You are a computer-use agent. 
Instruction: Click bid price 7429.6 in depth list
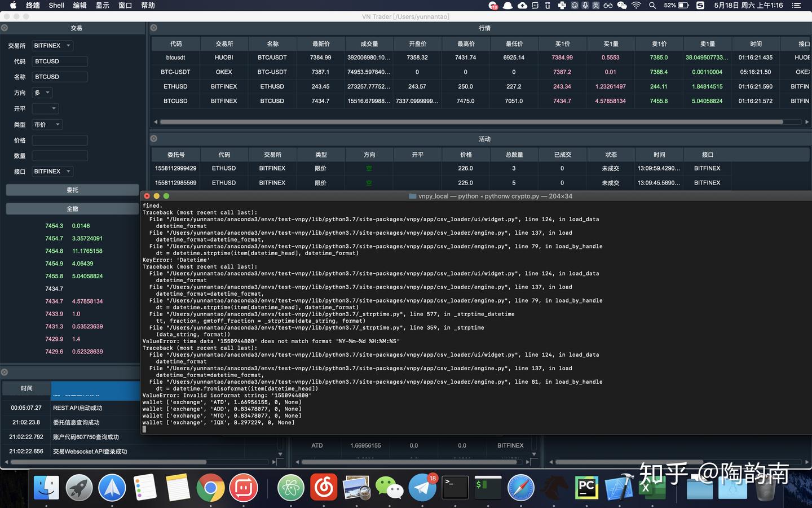[54, 352]
